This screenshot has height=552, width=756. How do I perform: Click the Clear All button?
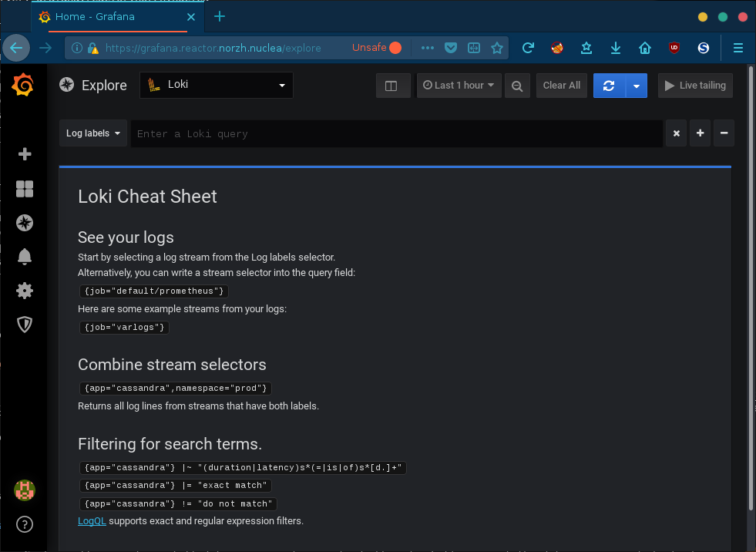click(x=562, y=86)
